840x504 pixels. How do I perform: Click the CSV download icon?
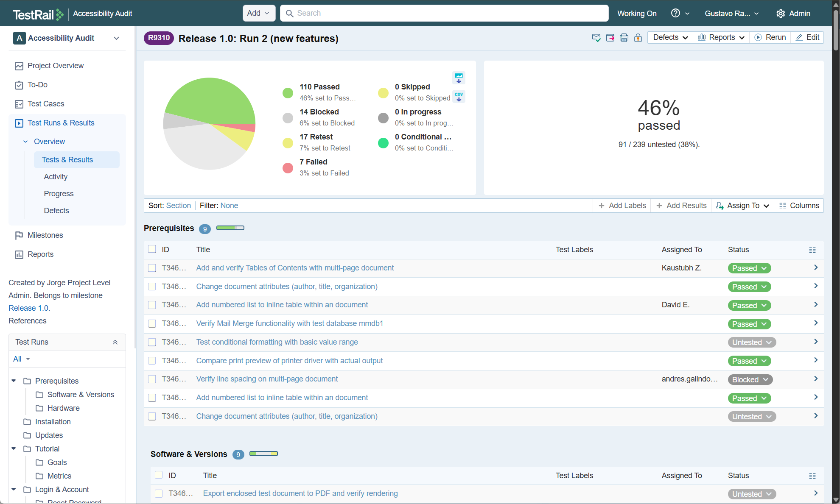pos(459,97)
